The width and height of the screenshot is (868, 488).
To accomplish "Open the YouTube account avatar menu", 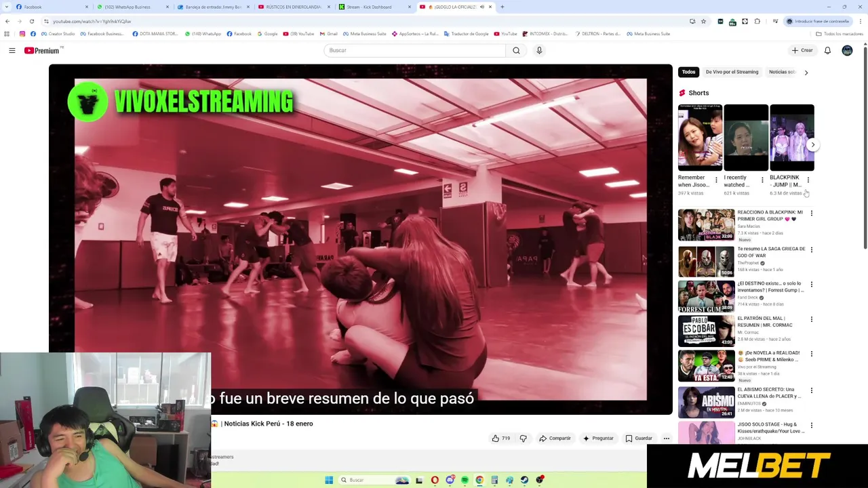I will point(847,50).
